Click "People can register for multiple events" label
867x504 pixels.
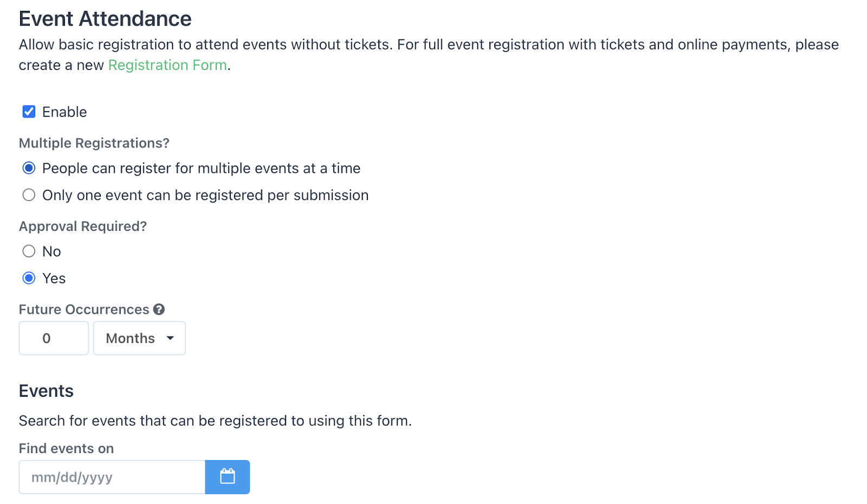201,169
